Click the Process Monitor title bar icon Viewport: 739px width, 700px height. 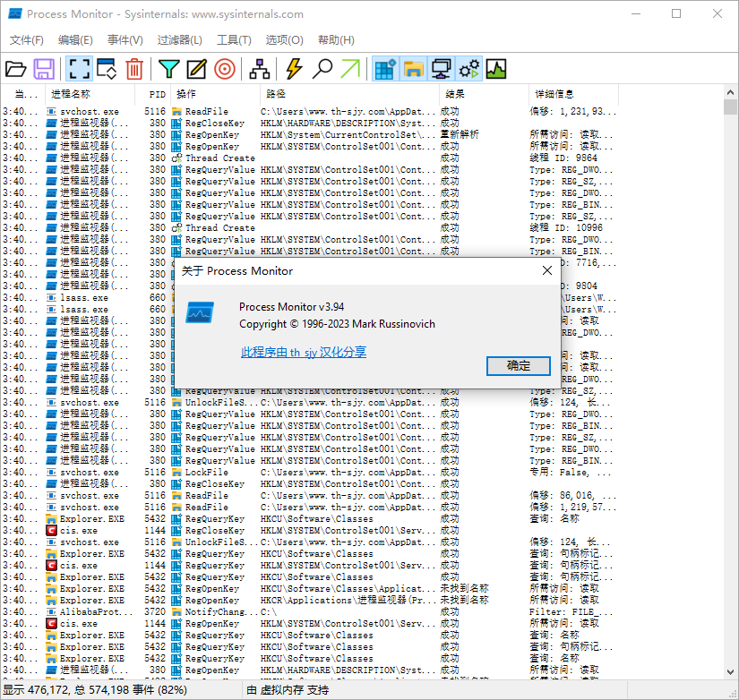15,13
